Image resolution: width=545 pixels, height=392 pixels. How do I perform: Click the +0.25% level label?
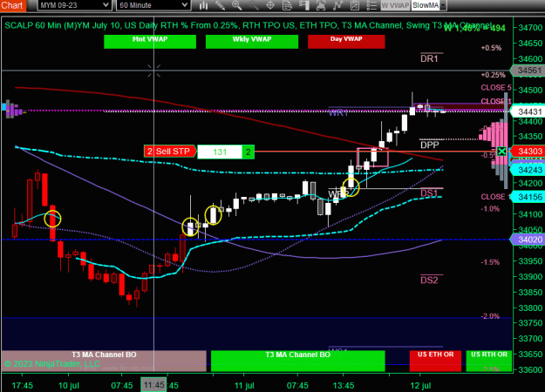tap(493, 75)
